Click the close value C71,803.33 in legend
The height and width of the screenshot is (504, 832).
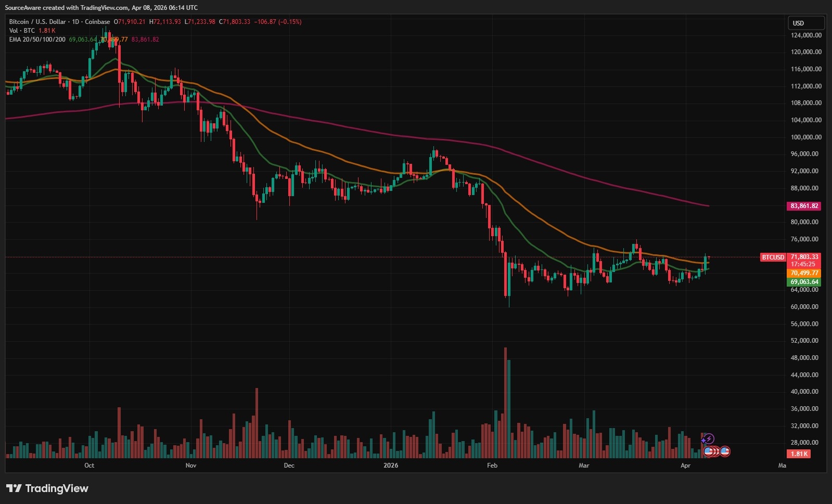[x=234, y=22]
